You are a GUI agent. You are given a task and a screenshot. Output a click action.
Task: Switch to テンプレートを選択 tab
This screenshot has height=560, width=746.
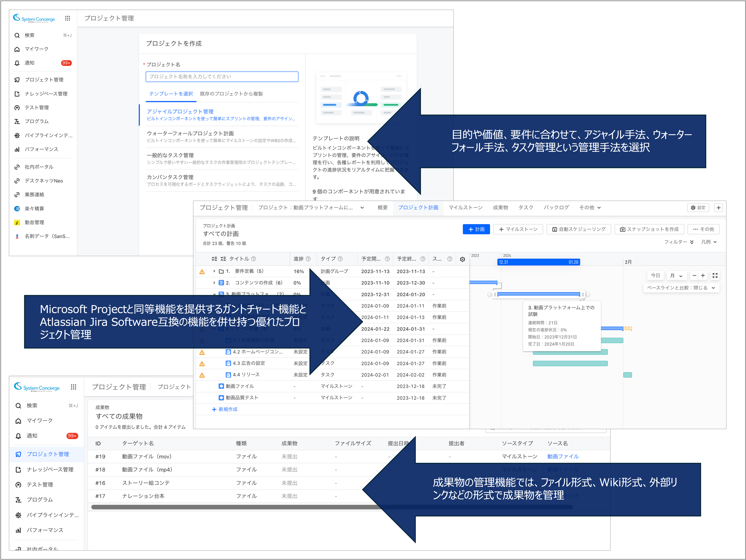point(171,94)
